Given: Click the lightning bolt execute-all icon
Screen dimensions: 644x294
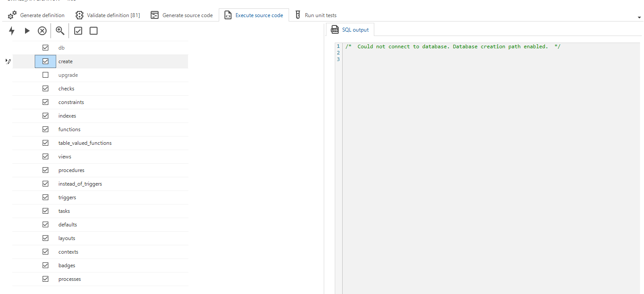Looking at the screenshot, I should coord(12,31).
